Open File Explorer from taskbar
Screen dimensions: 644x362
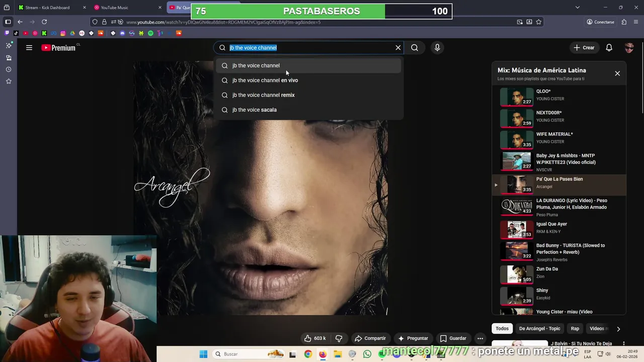click(338, 354)
